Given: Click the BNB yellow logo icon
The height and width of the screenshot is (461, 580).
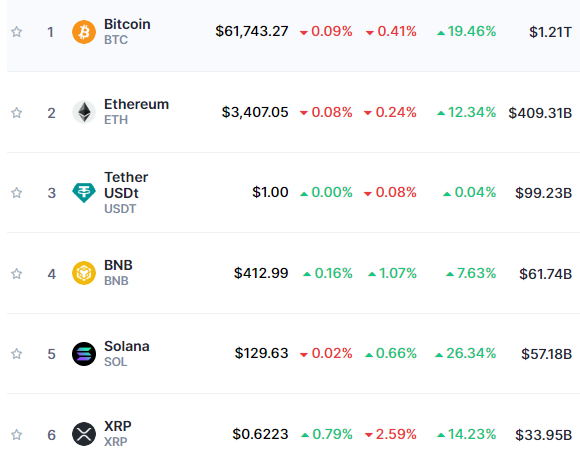Looking at the screenshot, I should (84, 273).
